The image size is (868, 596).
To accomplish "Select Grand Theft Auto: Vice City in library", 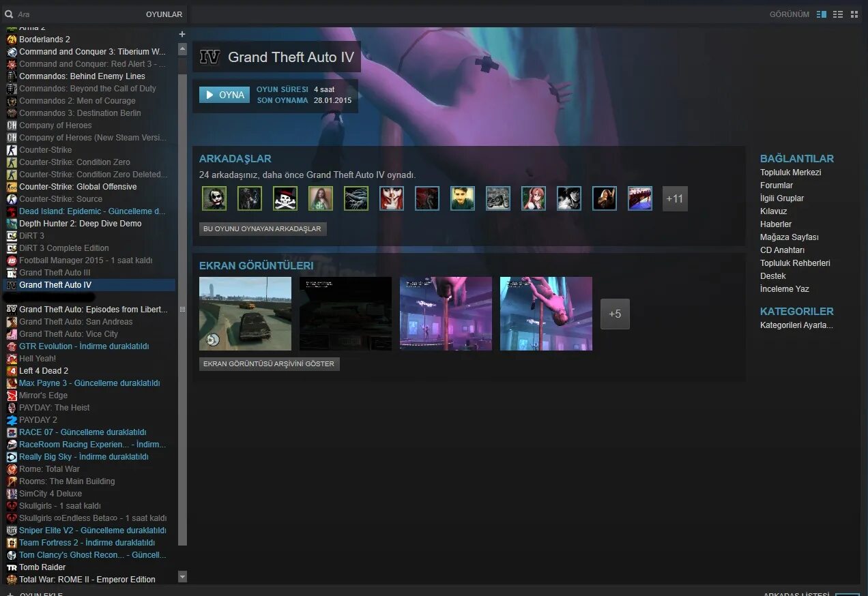I will 68,334.
